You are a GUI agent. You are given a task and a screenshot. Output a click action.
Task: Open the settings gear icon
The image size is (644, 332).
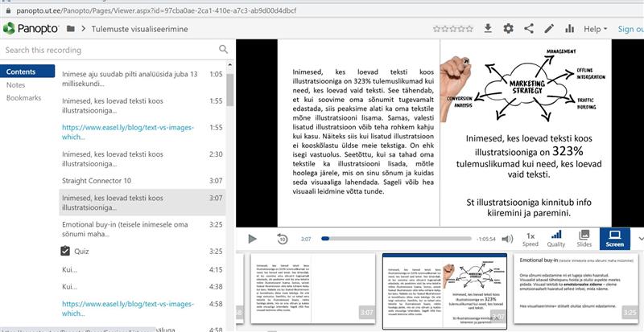[508, 28]
